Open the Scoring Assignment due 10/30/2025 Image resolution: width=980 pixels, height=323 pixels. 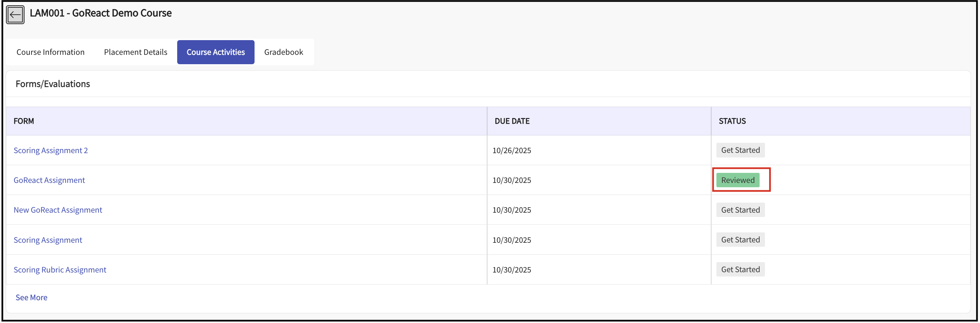48,240
